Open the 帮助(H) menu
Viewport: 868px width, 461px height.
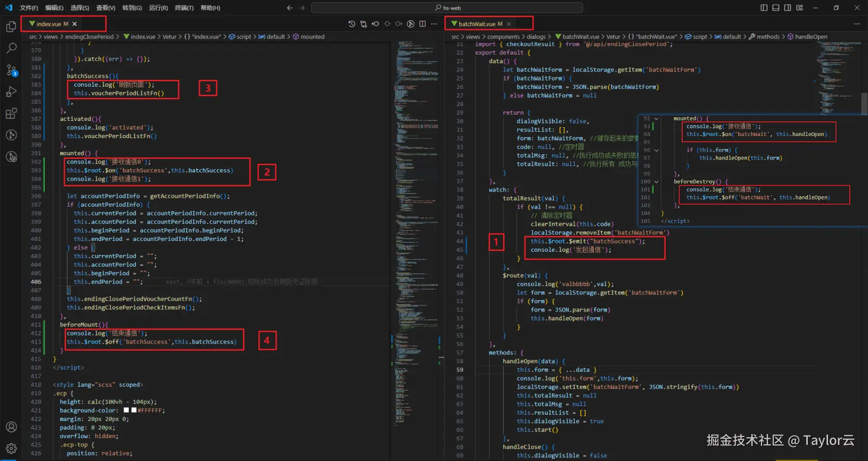[x=210, y=8]
